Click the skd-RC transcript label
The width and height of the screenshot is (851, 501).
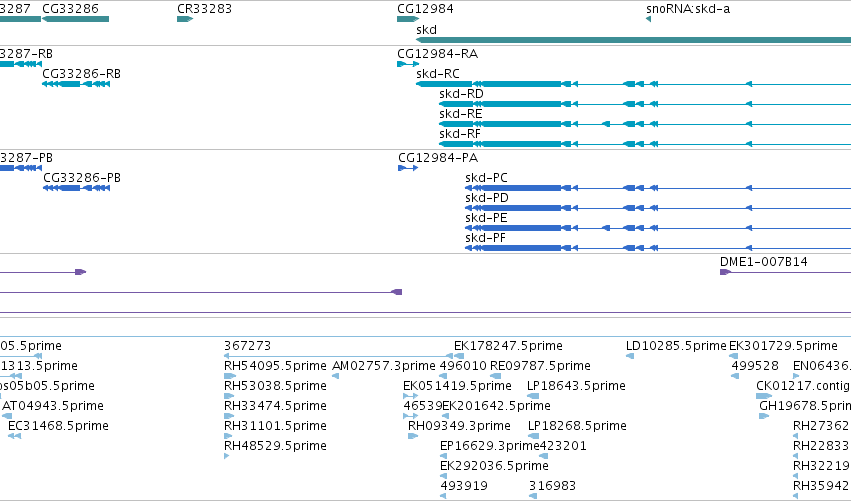[438, 74]
